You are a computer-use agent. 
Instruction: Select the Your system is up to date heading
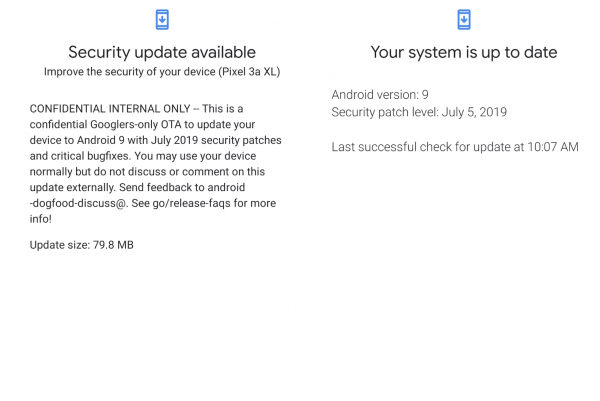pos(464,52)
